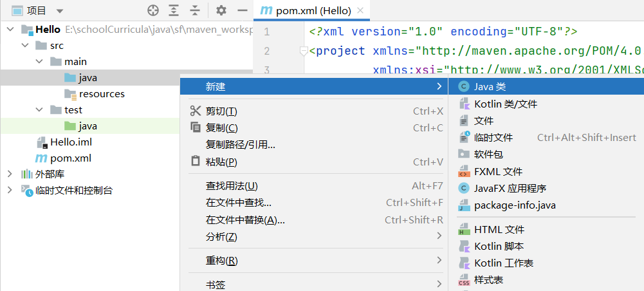Click the Maven icon beside pom.xml in tree
The image size is (644, 291).
coord(41,158)
